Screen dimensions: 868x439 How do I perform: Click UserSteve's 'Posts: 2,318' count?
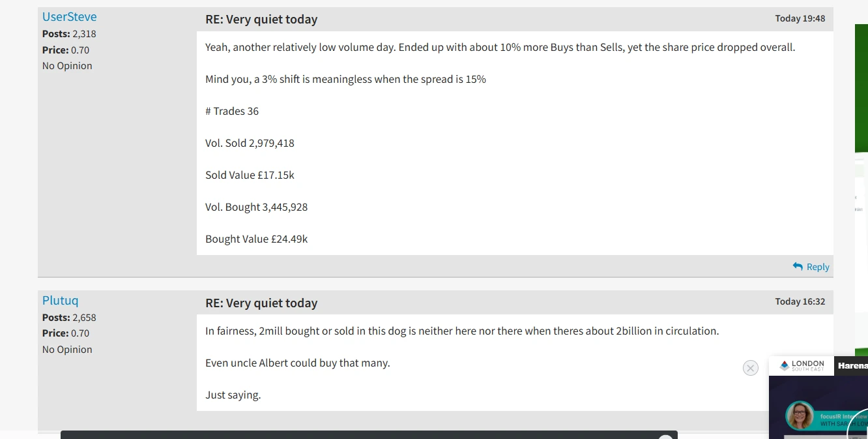[x=69, y=34]
